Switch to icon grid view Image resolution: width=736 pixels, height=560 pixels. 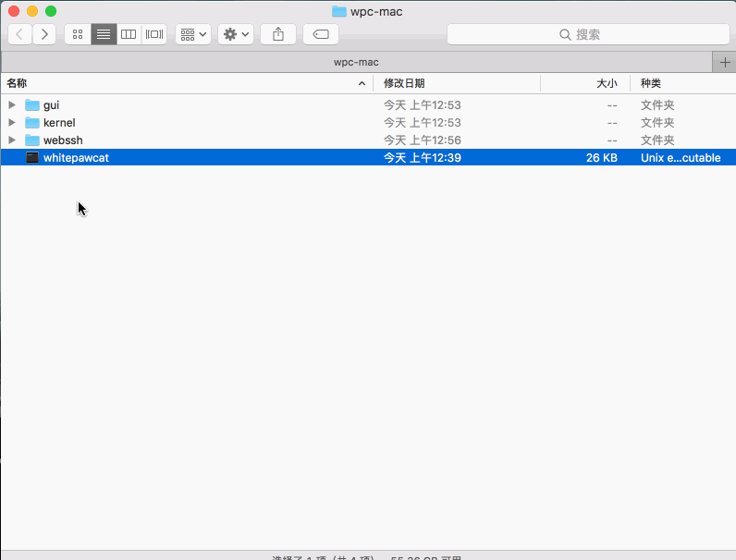78,34
